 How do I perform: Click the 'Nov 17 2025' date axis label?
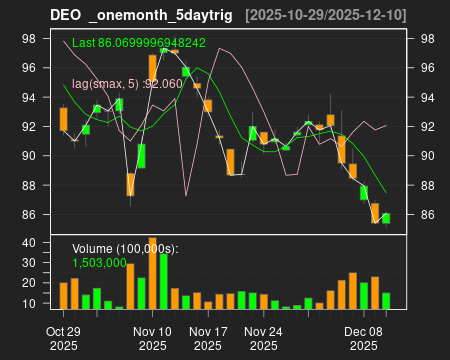click(208, 339)
